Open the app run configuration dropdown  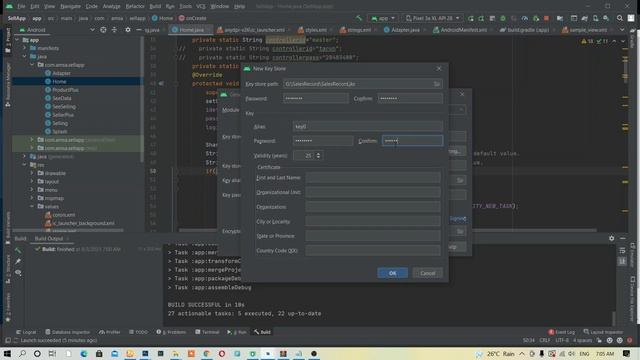pyautogui.click(x=383, y=18)
